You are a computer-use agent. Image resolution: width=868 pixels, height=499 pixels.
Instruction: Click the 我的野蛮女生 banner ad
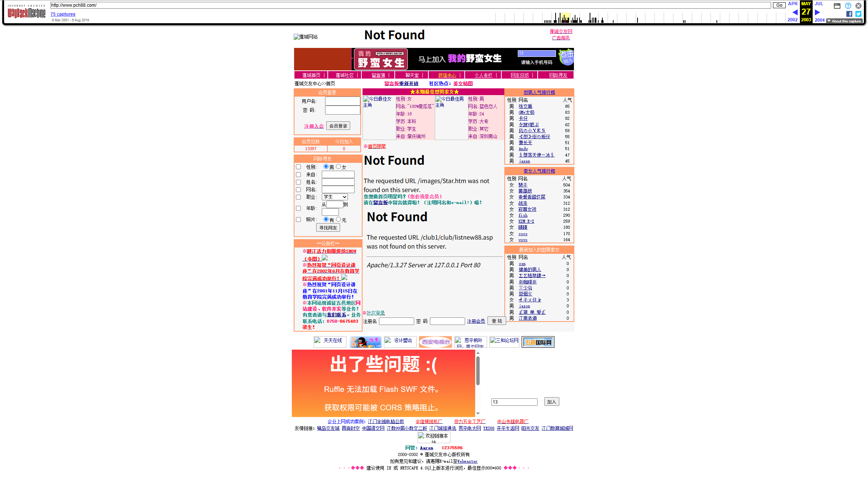[434, 59]
